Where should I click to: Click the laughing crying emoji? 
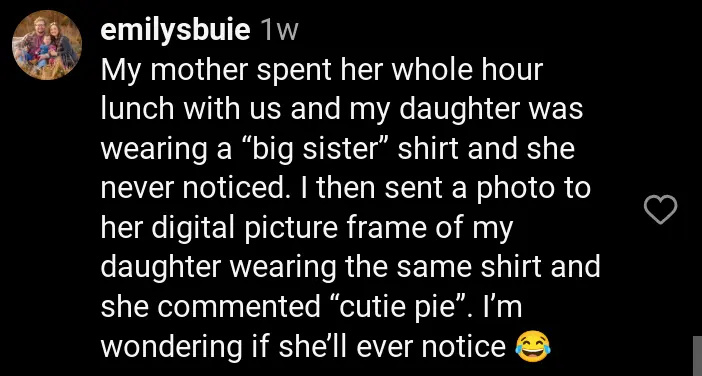(533, 347)
